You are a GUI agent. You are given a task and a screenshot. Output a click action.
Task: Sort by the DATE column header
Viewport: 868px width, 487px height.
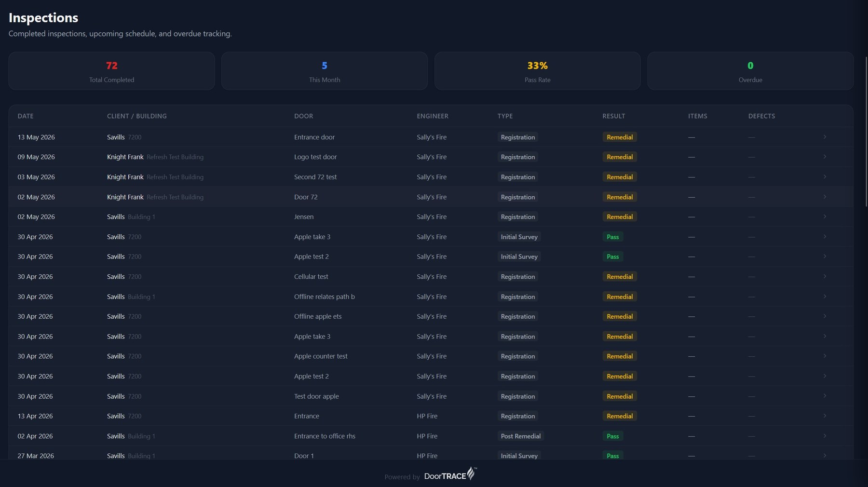(26, 116)
